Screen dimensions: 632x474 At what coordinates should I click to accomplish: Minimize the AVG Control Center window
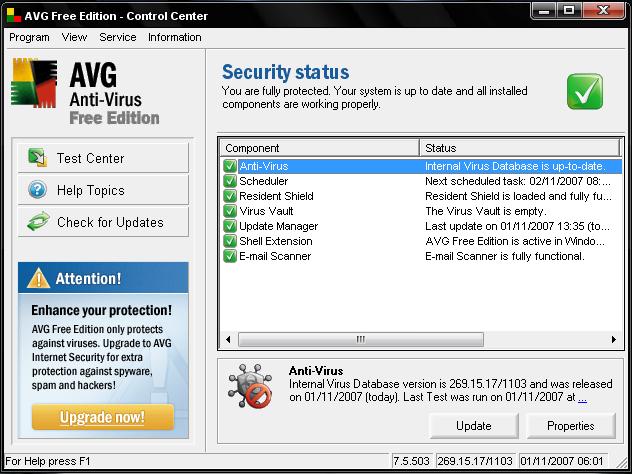[x=544, y=11]
